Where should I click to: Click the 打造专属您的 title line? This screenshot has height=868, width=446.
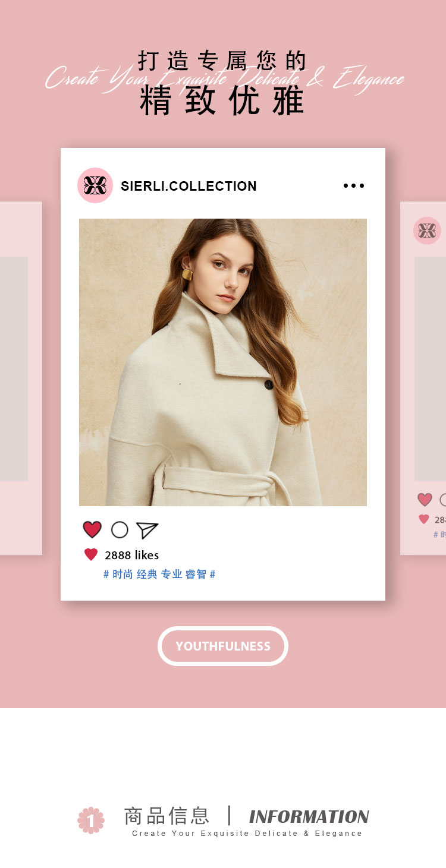tap(222, 61)
